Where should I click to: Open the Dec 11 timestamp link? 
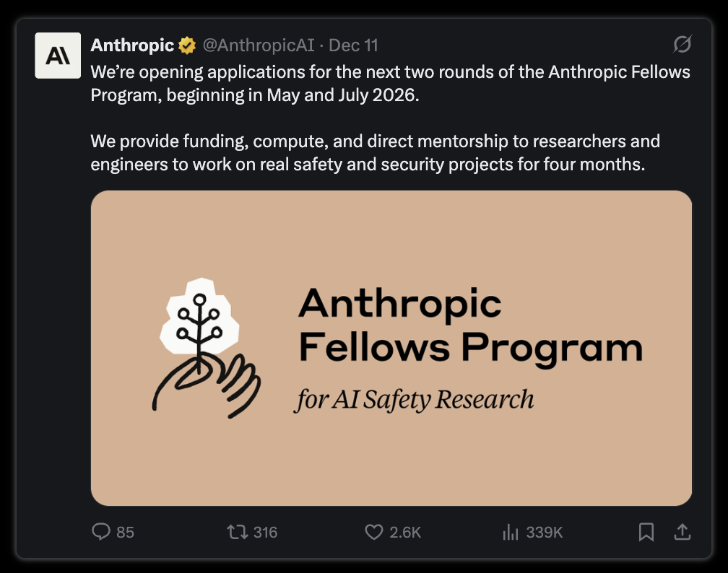tap(353, 45)
